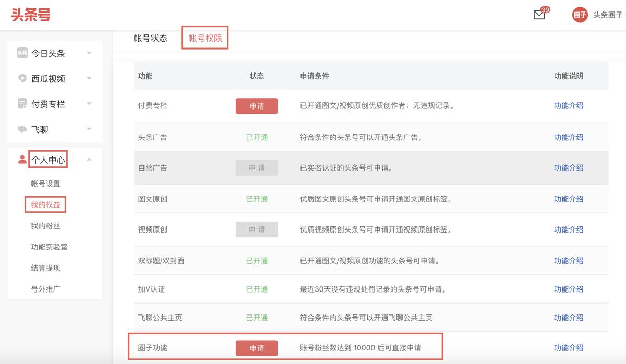This screenshot has width=626, height=364.
Task: Click the 申请 button for 圈子功能
Action: click(257, 347)
